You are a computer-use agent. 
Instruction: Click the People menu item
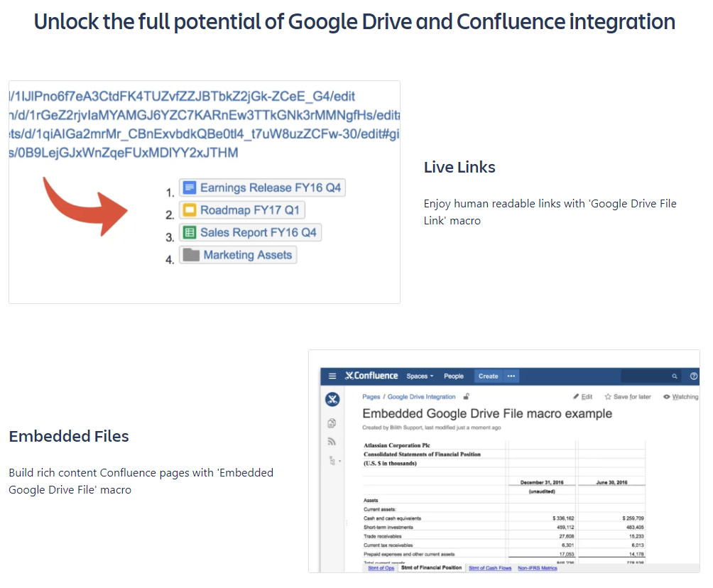[x=454, y=376]
